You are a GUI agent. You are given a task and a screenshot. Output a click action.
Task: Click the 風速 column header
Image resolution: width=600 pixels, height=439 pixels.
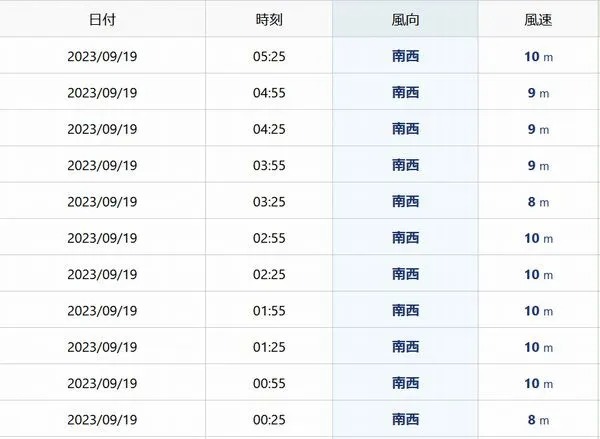539,20
